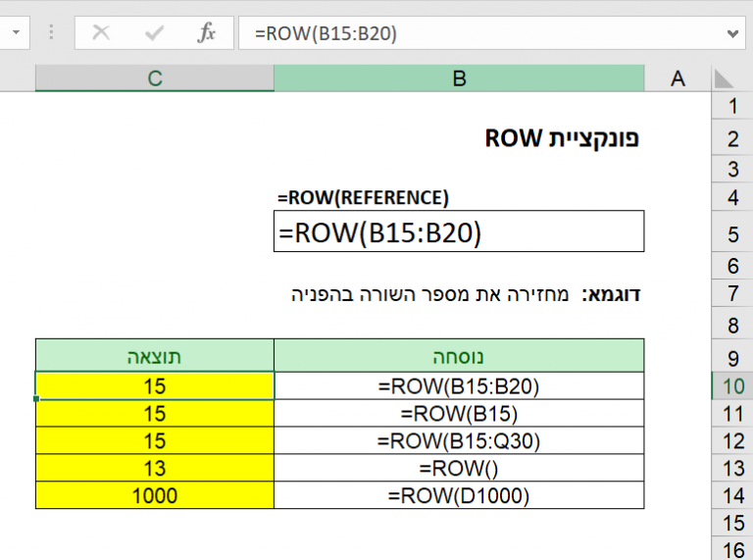This screenshot has width=753, height=560.
Task: Click the Enter checkmark formula bar icon
Action: pos(154,33)
